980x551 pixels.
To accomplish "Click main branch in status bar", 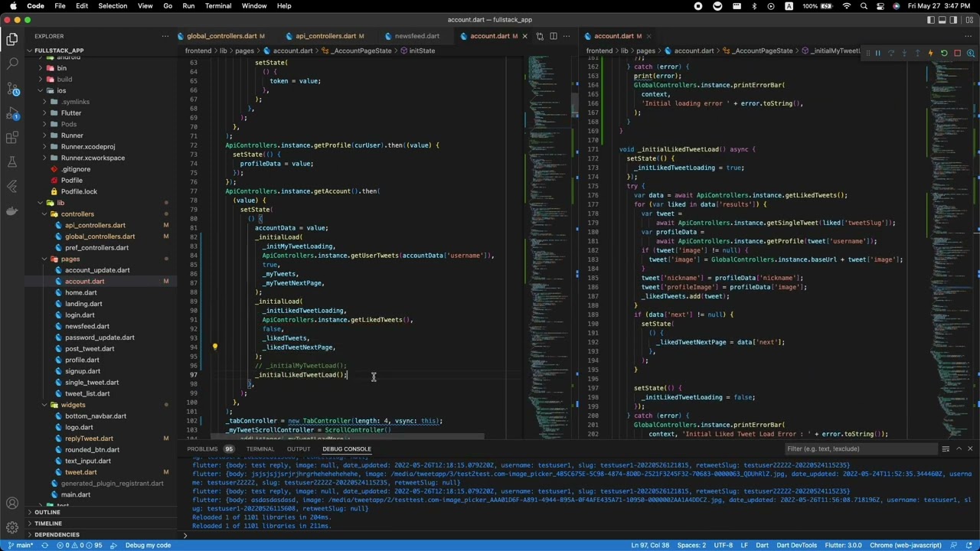I will 21,545.
